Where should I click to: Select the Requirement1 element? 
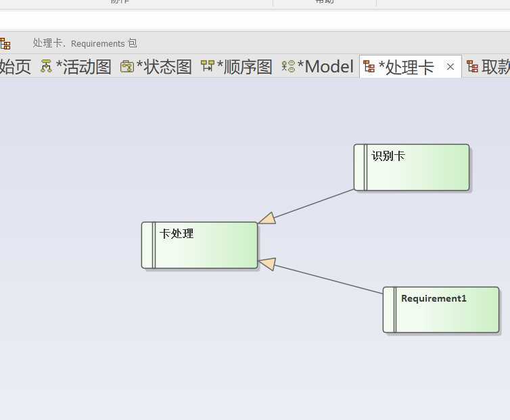coord(441,310)
